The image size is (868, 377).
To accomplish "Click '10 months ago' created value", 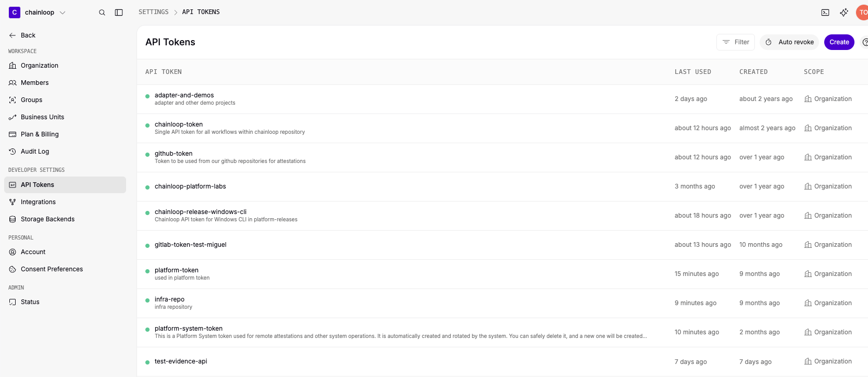I will (761, 245).
